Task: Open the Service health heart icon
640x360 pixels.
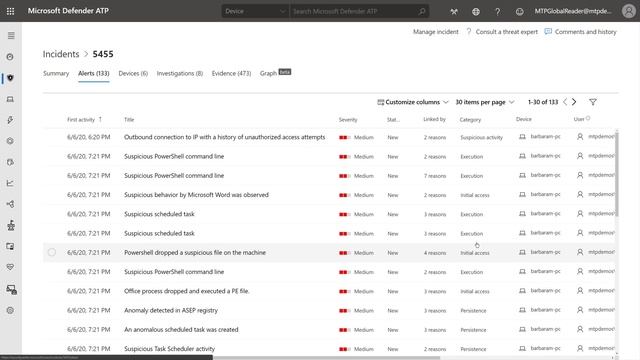Action: point(10,267)
